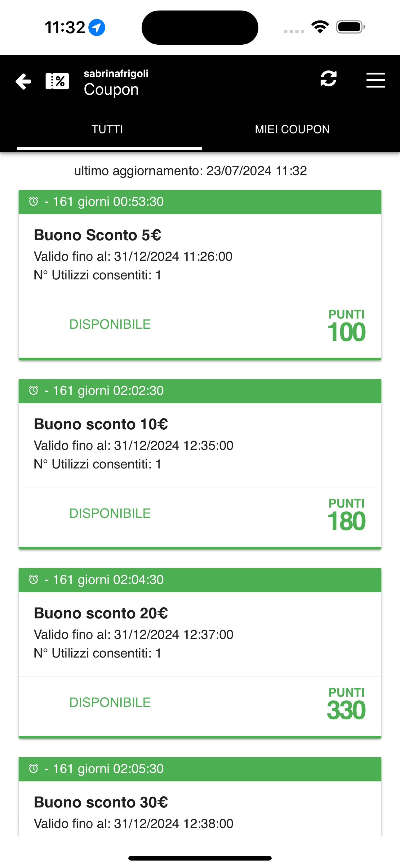Click alarm clock icon on Buono sconto 30€
Image resolution: width=400 pixels, height=868 pixels.
tap(33, 769)
